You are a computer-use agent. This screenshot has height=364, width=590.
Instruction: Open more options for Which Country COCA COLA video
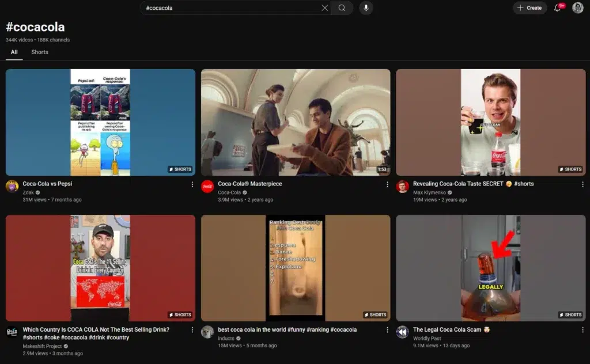coord(192,330)
